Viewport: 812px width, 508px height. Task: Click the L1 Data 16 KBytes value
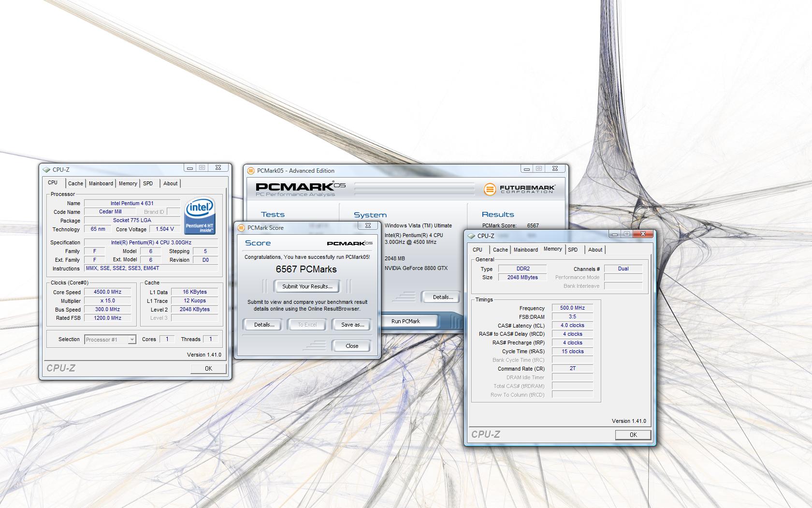click(x=195, y=292)
